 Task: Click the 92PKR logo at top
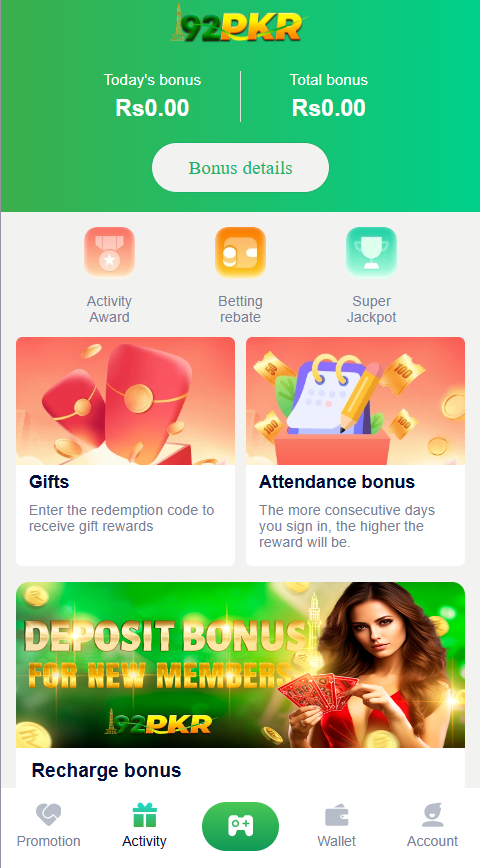pos(239,24)
